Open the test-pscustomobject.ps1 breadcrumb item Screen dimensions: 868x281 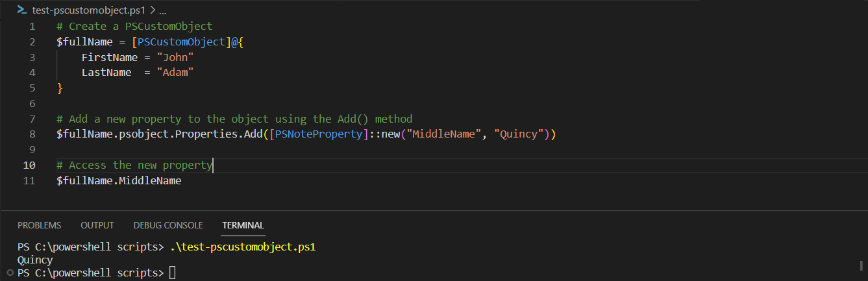tap(90, 10)
